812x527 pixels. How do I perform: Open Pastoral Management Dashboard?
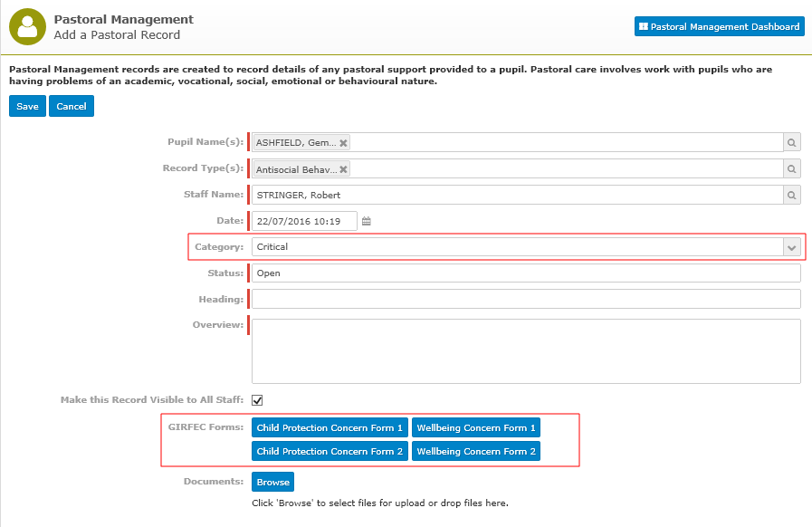click(x=720, y=26)
